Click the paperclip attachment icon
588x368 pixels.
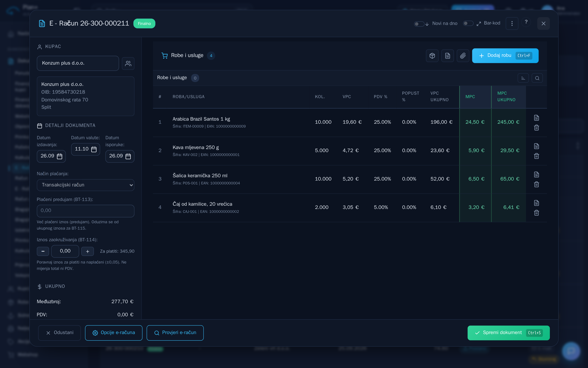pos(463,56)
